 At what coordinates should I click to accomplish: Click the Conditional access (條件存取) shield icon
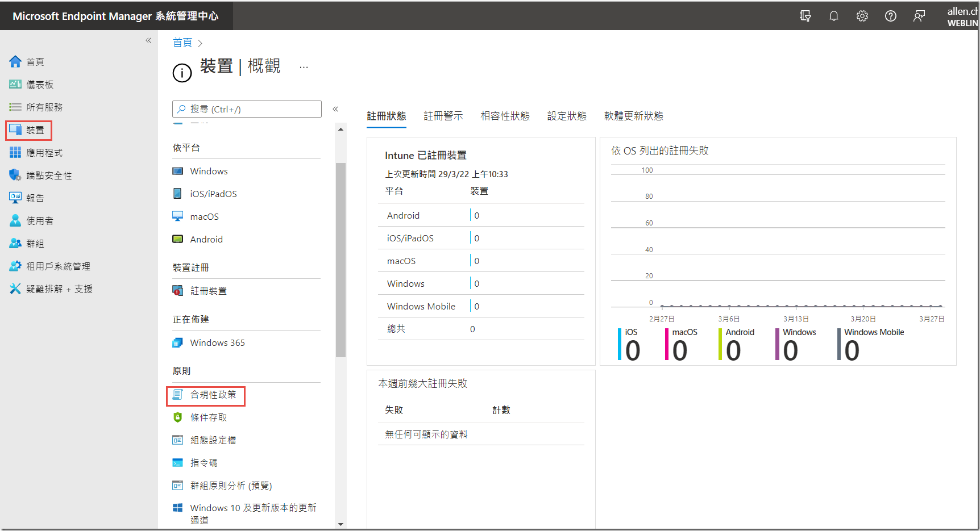pos(178,417)
